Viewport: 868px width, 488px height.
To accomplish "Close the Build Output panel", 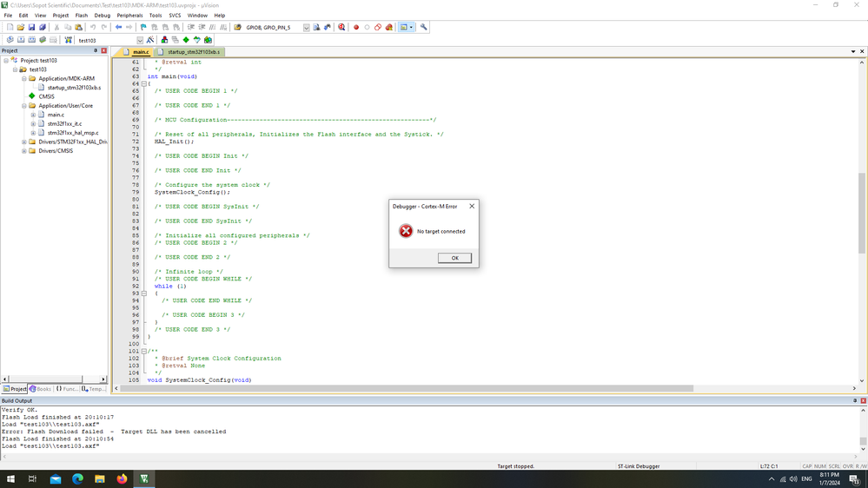I will click(863, 400).
